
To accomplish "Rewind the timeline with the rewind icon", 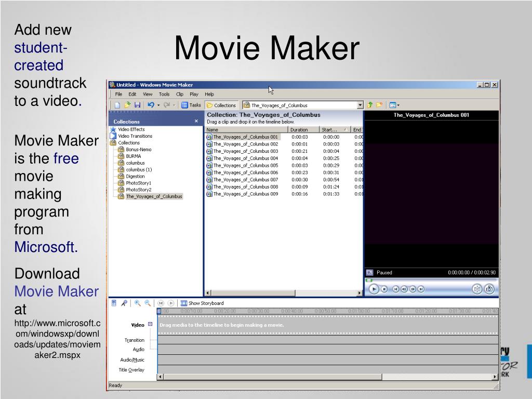I will (161, 303).
